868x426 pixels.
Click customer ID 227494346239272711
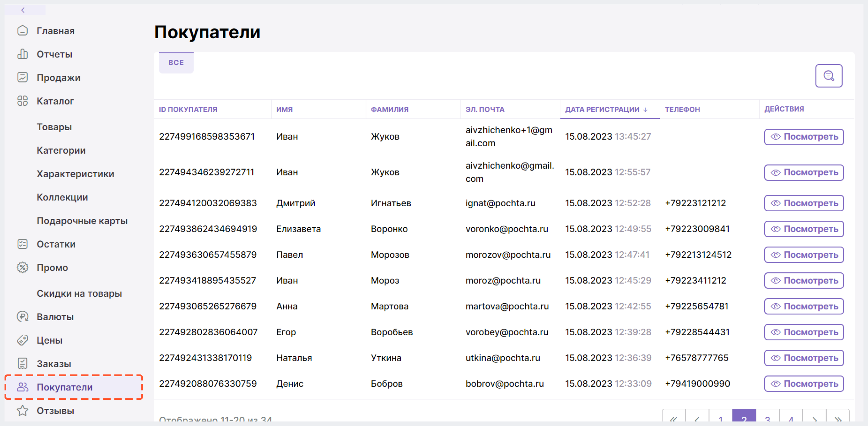(206, 172)
